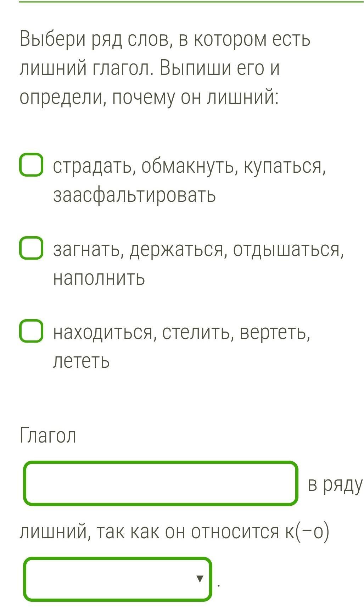Click the 'загнать, держаться, отдышаться' label text
Viewport: 364px width, 611px height.
(198, 249)
